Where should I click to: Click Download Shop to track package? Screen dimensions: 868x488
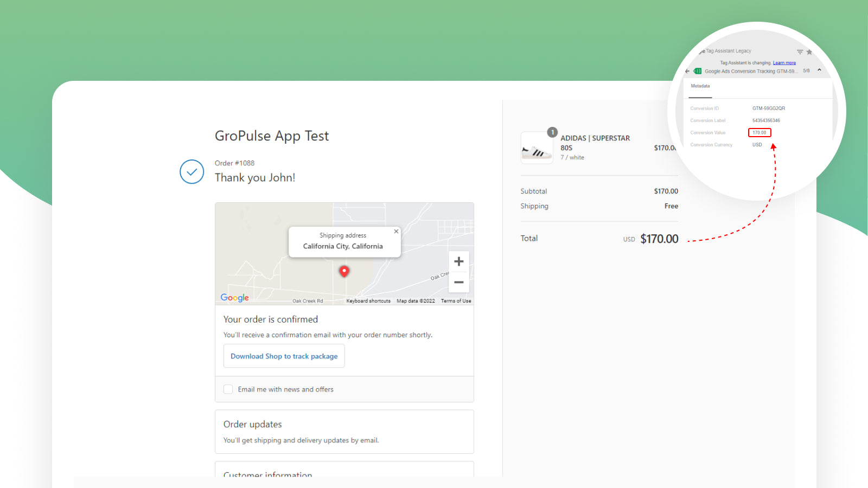point(284,356)
